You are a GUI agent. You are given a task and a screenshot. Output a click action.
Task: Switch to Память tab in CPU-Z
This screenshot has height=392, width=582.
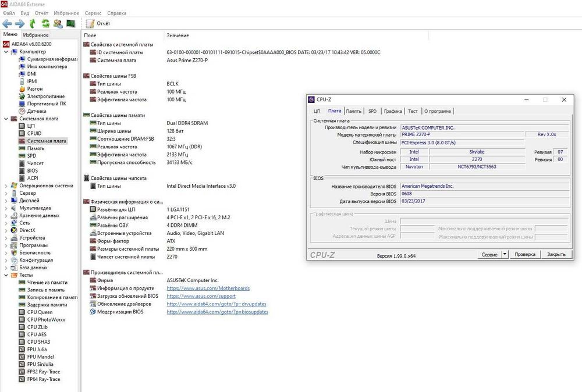(x=353, y=111)
